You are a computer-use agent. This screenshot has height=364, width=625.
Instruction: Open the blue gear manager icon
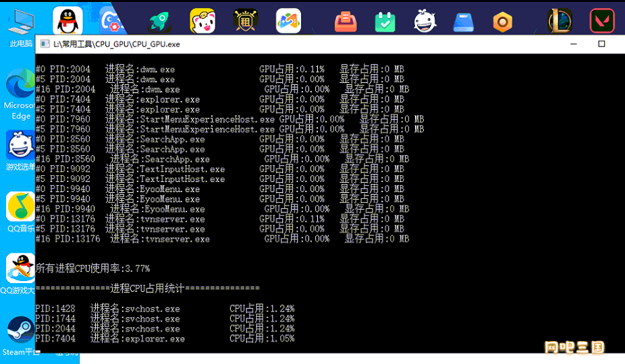pos(111,21)
